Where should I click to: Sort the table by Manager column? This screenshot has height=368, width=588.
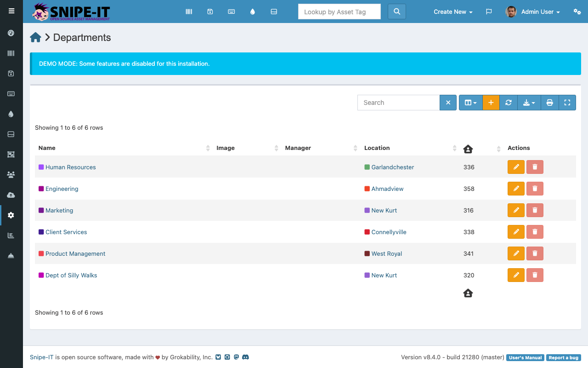tap(321, 148)
